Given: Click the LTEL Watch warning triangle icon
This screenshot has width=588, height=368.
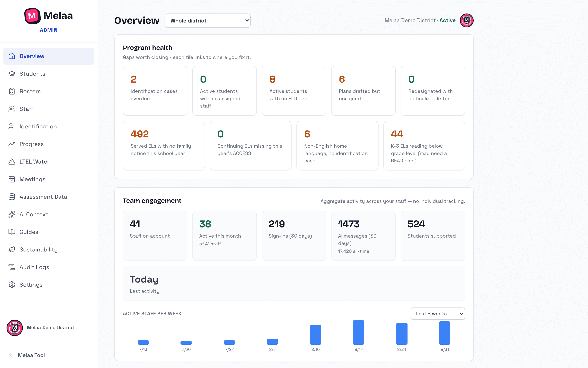Looking at the screenshot, I should click(12, 162).
